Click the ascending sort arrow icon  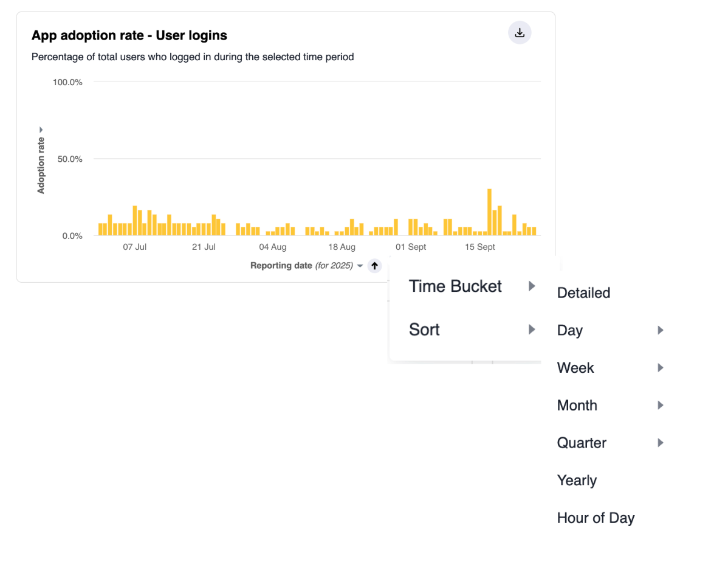pyautogui.click(x=374, y=266)
